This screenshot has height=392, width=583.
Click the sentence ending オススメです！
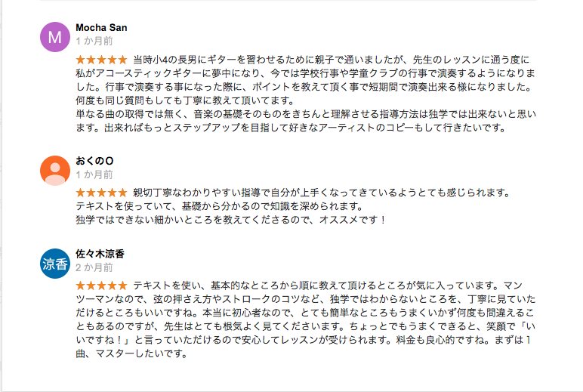point(231,220)
